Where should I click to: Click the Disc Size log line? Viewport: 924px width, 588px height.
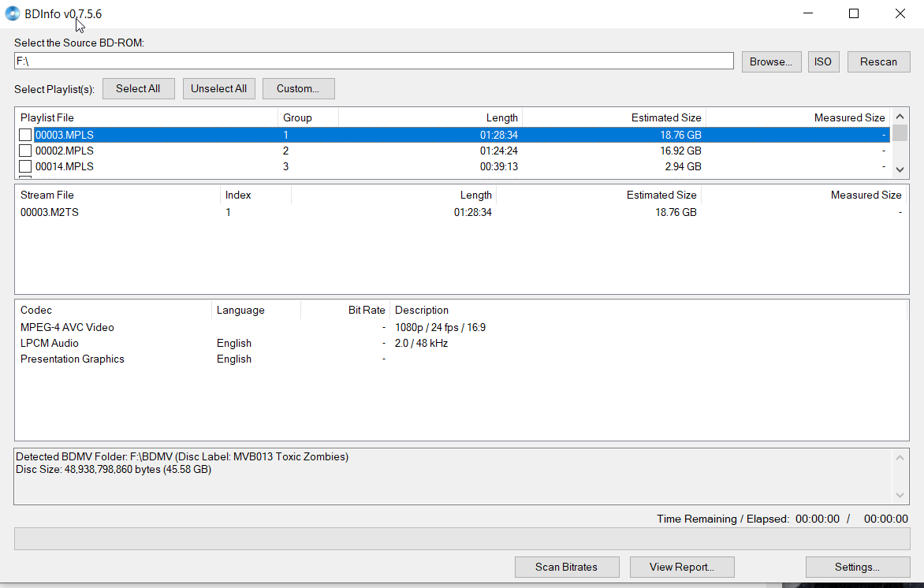tap(114, 470)
